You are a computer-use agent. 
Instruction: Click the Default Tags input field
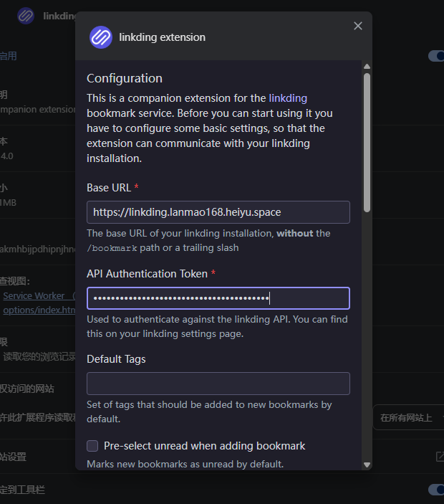pyautogui.click(x=218, y=384)
